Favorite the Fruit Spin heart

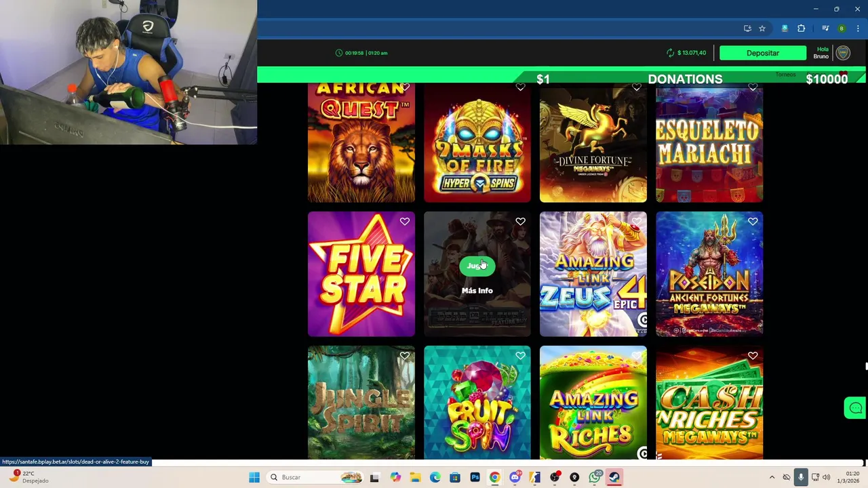tap(520, 356)
